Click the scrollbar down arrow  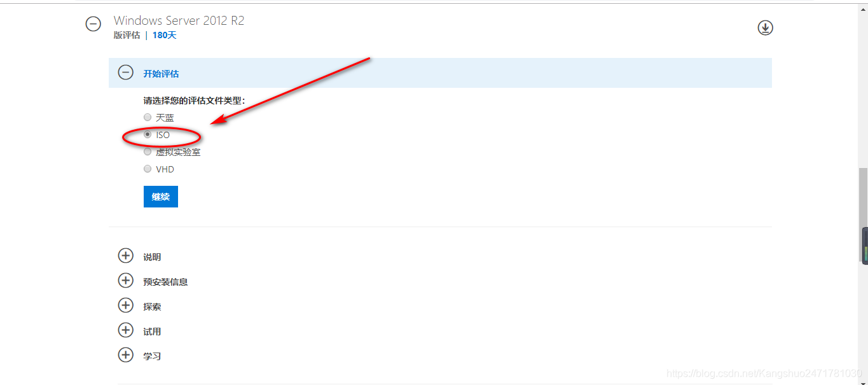pyautogui.click(x=863, y=381)
